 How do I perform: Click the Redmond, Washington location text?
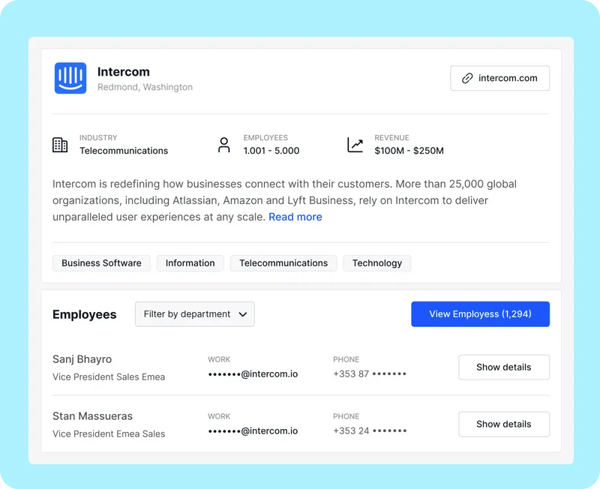[145, 87]
